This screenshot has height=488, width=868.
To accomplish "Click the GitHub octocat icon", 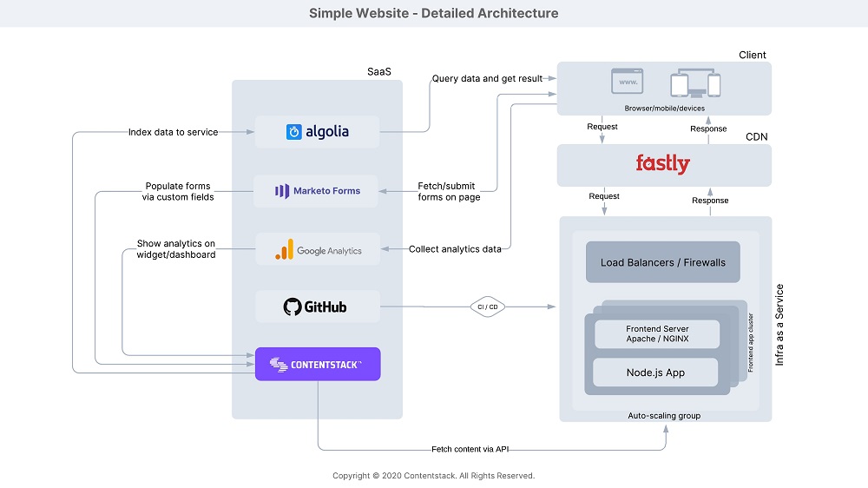I will point(293,307).
